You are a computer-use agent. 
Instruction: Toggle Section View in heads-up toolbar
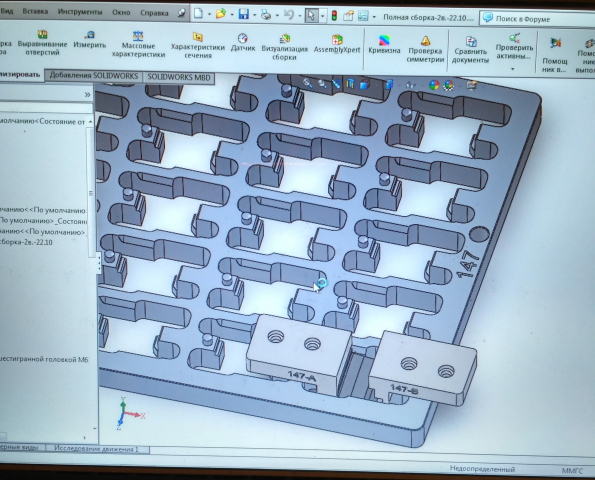pos(350,84)
